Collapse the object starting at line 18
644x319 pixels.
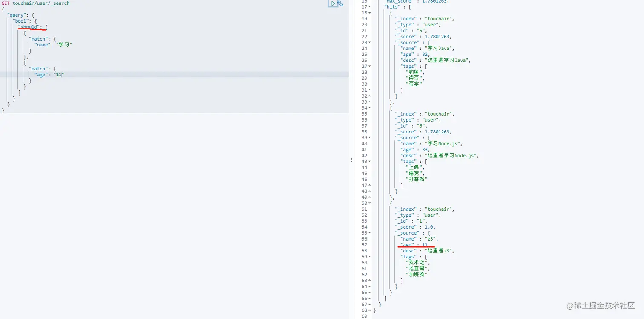pyautogui.click(x=370, y=13)
